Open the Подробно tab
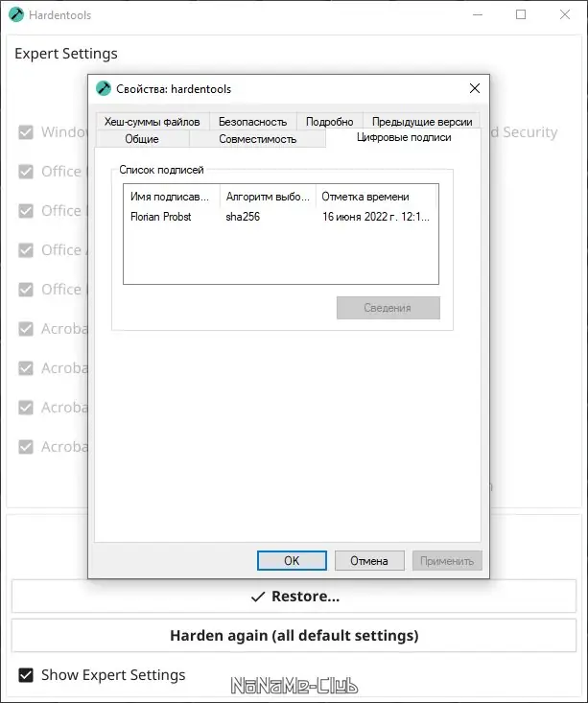This screenshot has width=588, height=703. pos(329,122)
